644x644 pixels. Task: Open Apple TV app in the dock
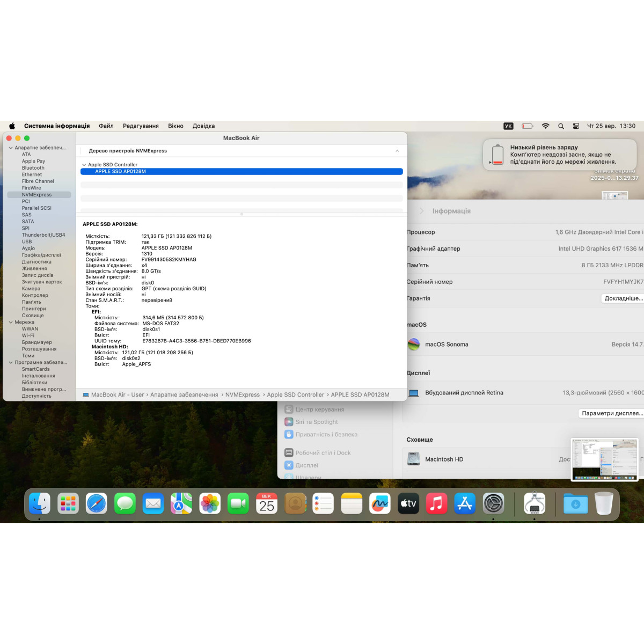coord(408,503)
